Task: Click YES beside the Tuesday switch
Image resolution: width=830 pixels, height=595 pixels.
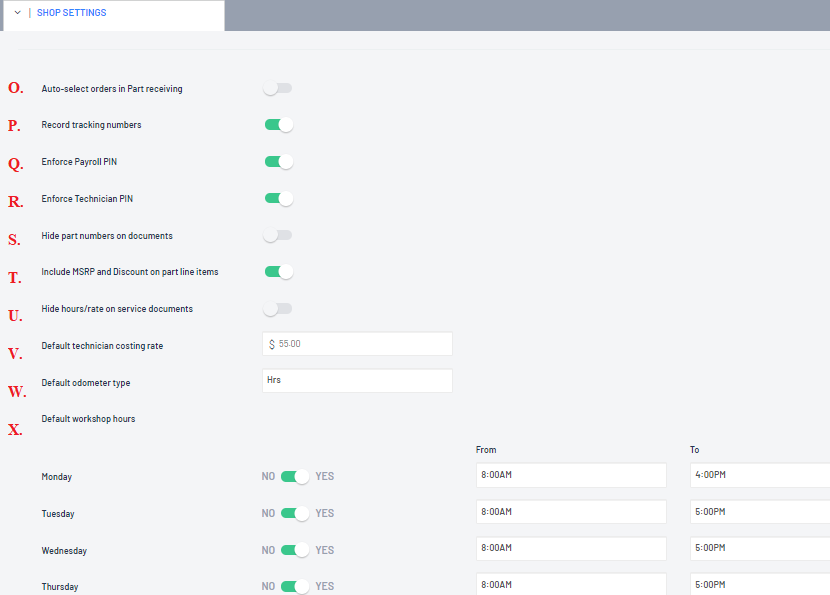Action: pos(324,513)
